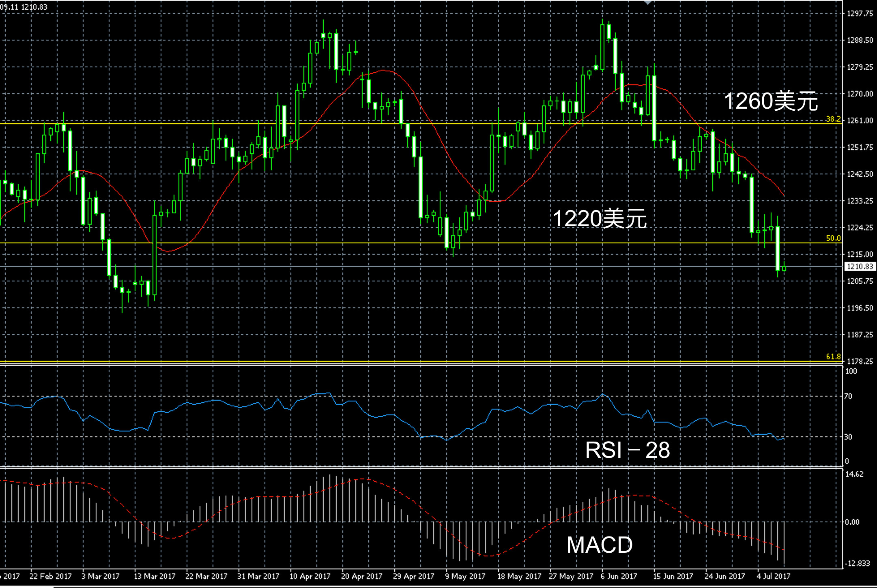Click the current price label 1210.83
The width and height of the screenshot is (877, 588).
pos(860,266)
